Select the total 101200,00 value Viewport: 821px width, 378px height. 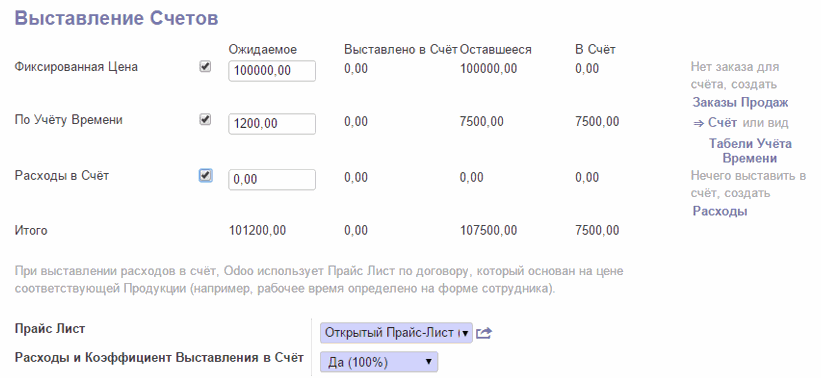[258, 230]
